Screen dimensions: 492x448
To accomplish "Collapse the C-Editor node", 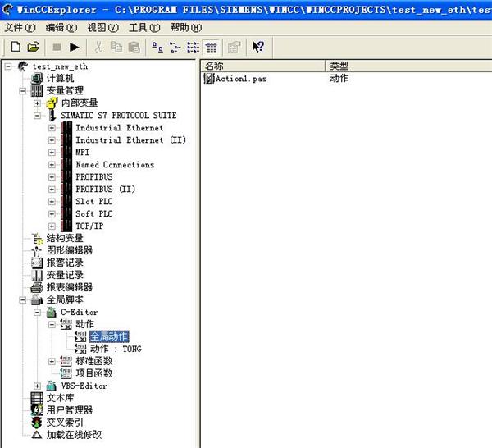I will click(38, 313).
